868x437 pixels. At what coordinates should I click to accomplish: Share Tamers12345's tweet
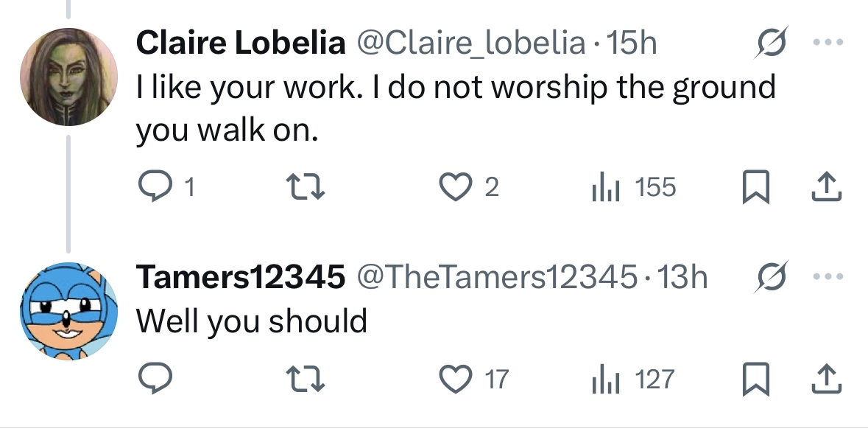coord(827,379)
